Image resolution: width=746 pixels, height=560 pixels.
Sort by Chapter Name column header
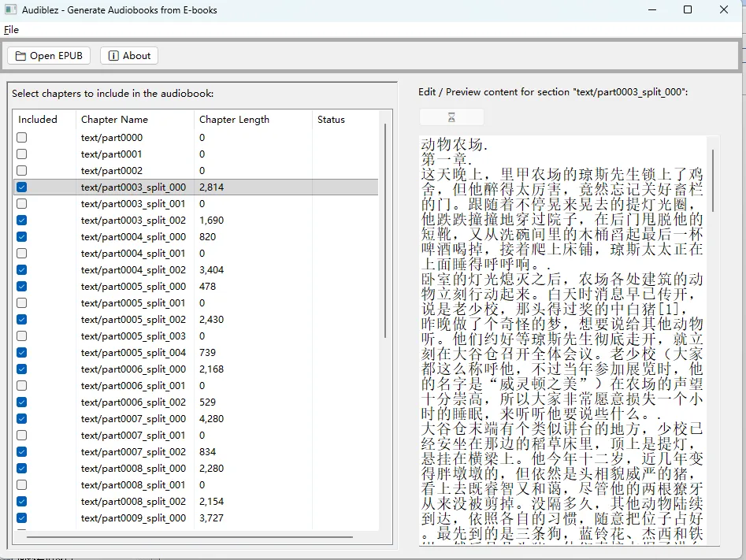coord(135,120)
